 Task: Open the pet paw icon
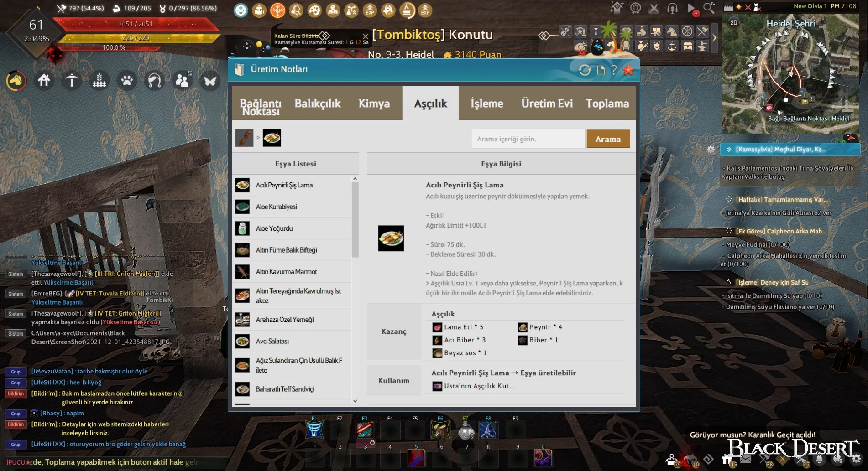point(127,81)
